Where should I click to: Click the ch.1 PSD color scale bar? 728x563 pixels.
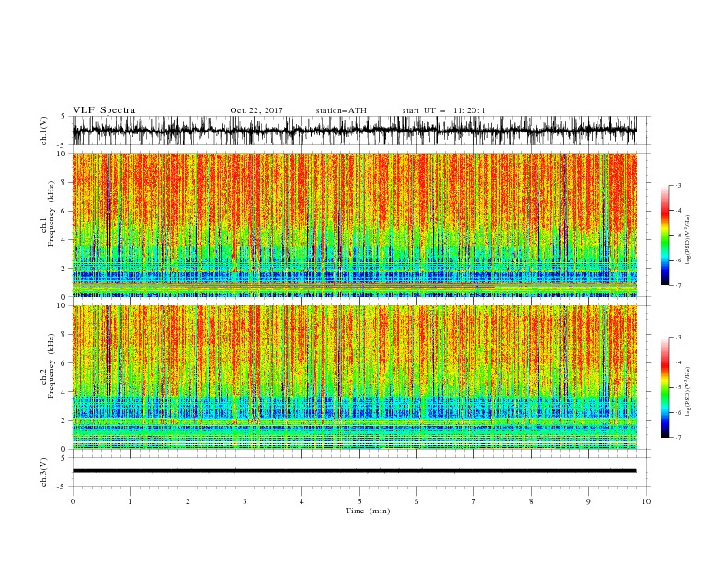pyautogui.click(x=665, y=236)
